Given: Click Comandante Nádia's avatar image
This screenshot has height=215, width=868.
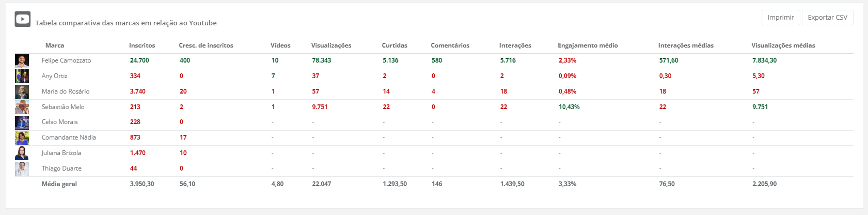Looking at the screenshot, I should click(22, 138).
